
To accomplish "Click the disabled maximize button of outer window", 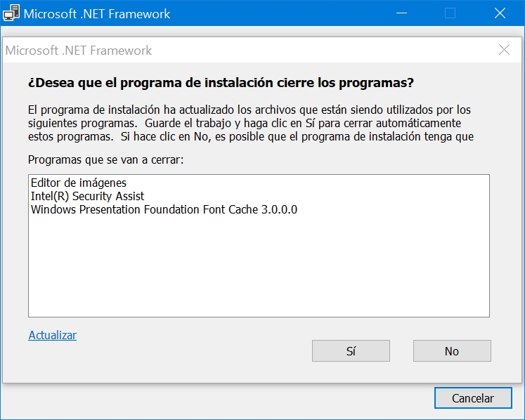I will [x=451, y=13].
